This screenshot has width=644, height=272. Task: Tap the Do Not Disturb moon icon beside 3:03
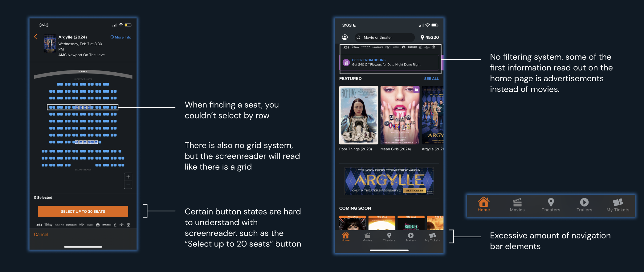click(355, 25)
